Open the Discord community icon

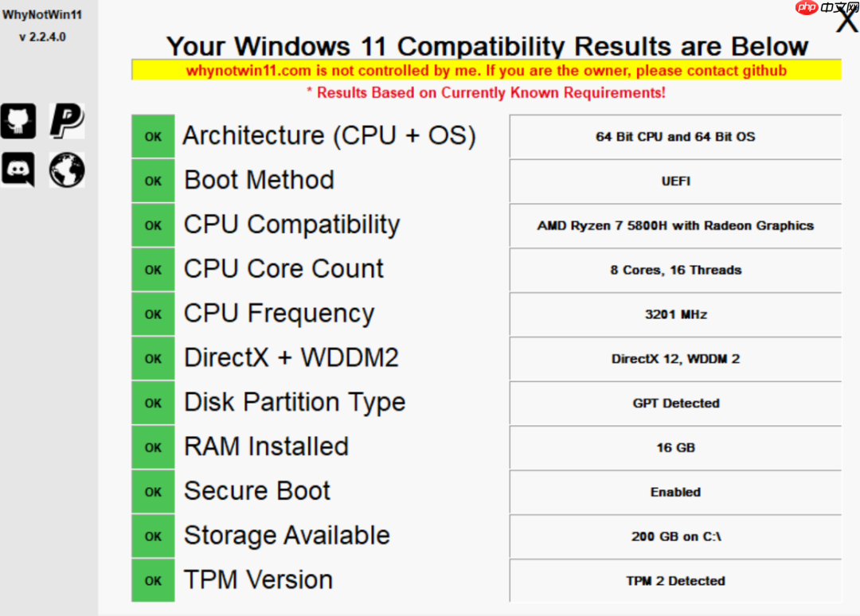(x=18, y=170)
